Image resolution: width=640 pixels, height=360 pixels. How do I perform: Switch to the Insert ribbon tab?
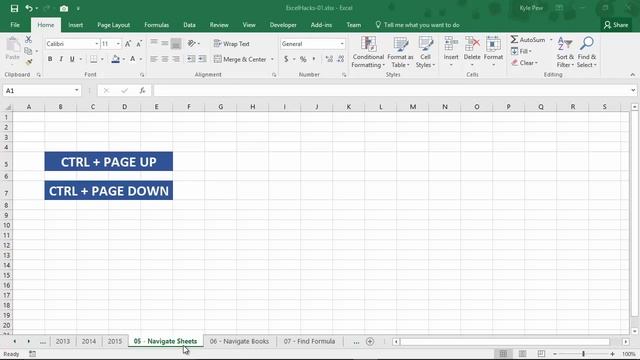pyautogui.click(x=76, y=25)
